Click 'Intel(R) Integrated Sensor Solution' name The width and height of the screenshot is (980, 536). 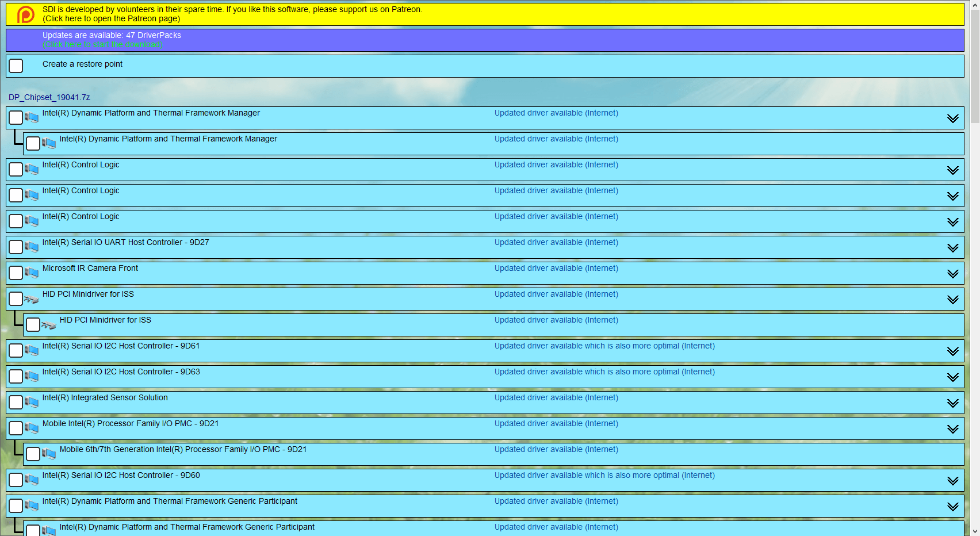105,397
